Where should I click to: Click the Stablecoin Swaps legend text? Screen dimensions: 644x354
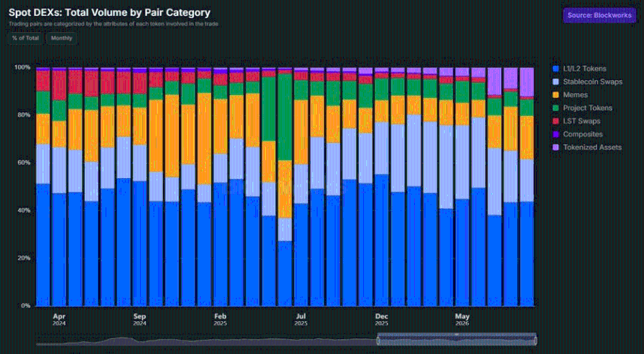(592, 82)
